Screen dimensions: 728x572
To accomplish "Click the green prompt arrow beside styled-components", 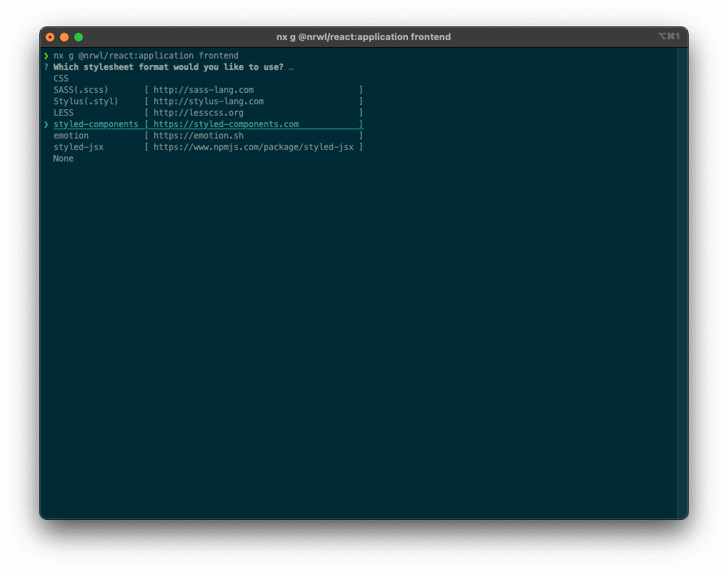I will [46, 124].
